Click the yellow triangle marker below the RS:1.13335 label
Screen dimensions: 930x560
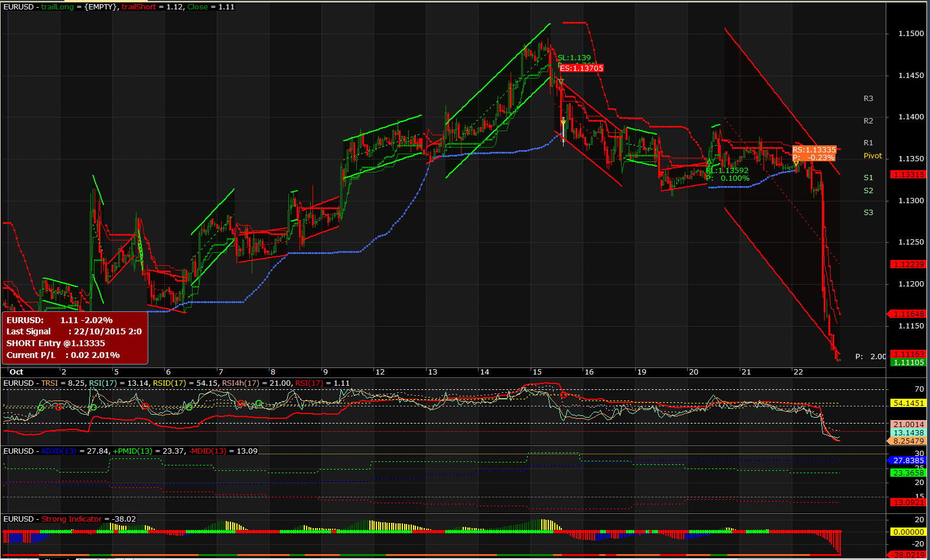pyautogui.click(x=796, y=164)
